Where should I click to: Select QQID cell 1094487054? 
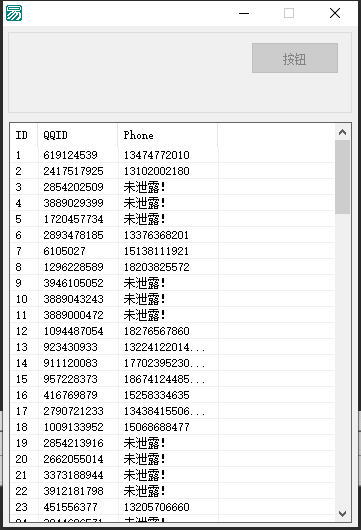(73, 331)
